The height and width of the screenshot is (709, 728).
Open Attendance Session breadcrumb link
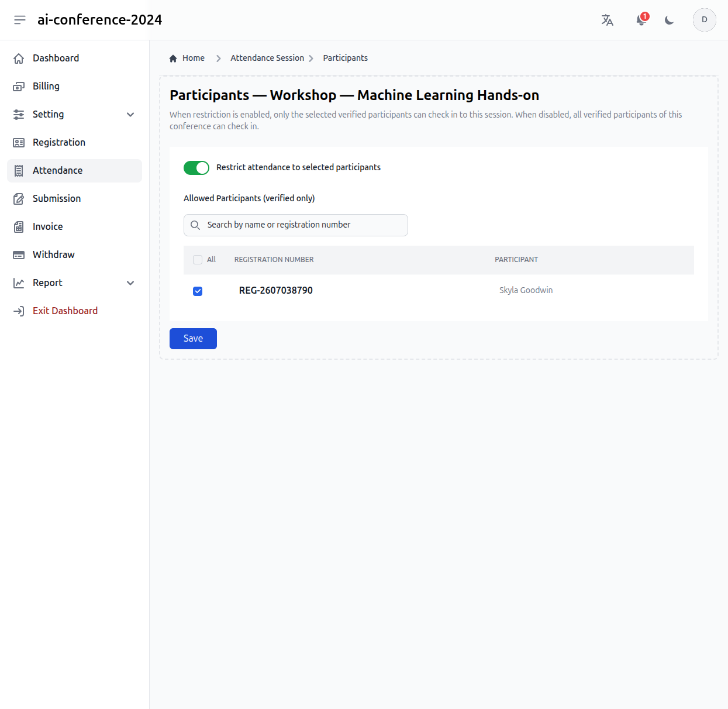pyautogui.click(x=267, y=58)
